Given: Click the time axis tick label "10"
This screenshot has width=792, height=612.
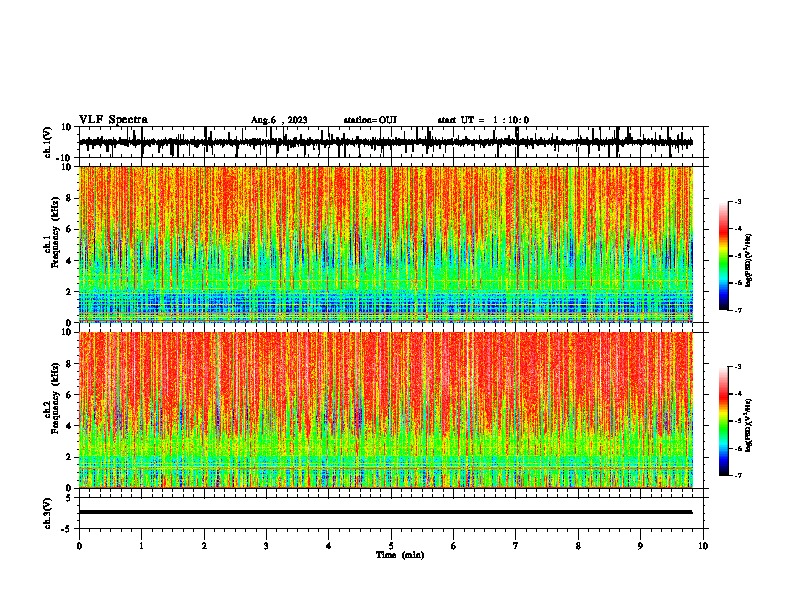Looking at the screenshot, I should pyautogui.click(x=703, y=546).
